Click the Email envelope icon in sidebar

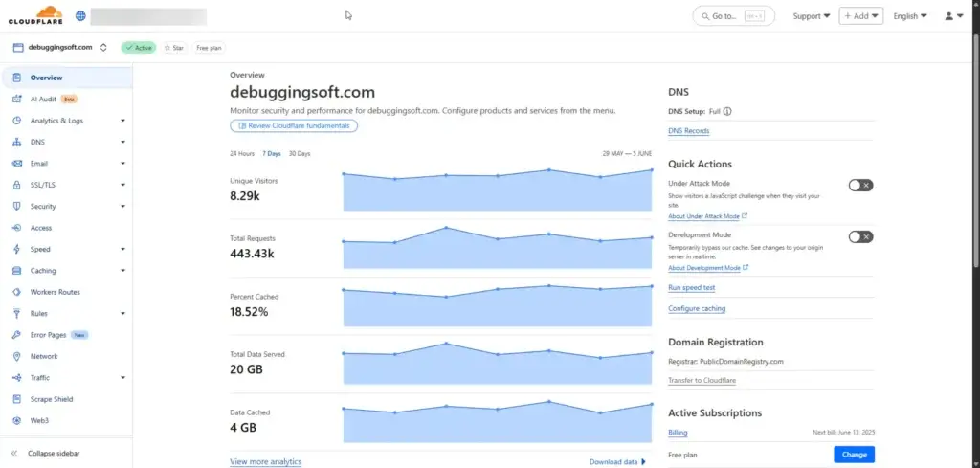pos(17,164)
